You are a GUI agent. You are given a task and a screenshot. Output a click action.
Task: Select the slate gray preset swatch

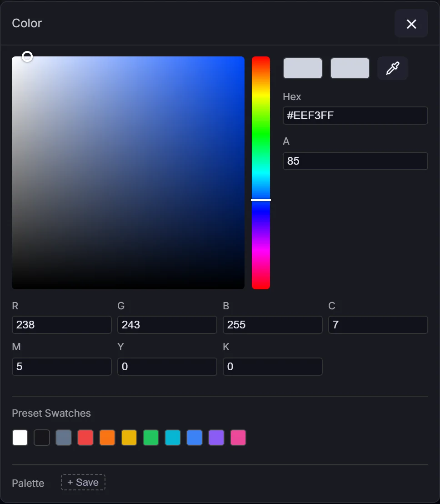tap(64, 438)
